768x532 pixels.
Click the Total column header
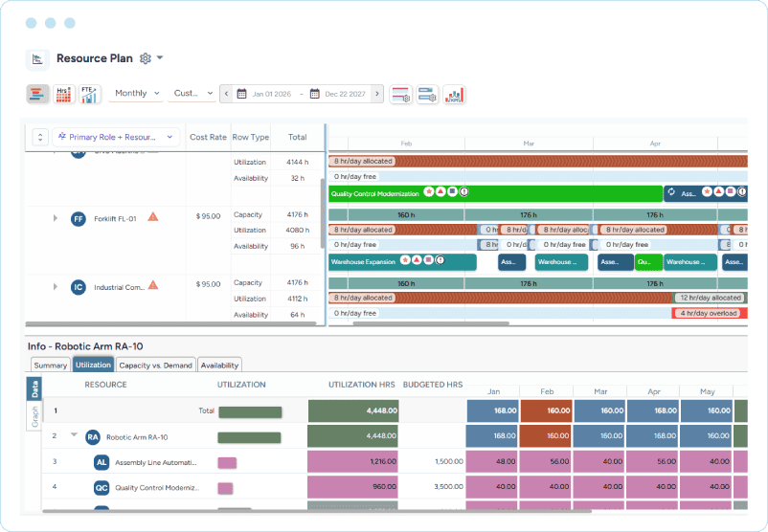coord(297,137)
